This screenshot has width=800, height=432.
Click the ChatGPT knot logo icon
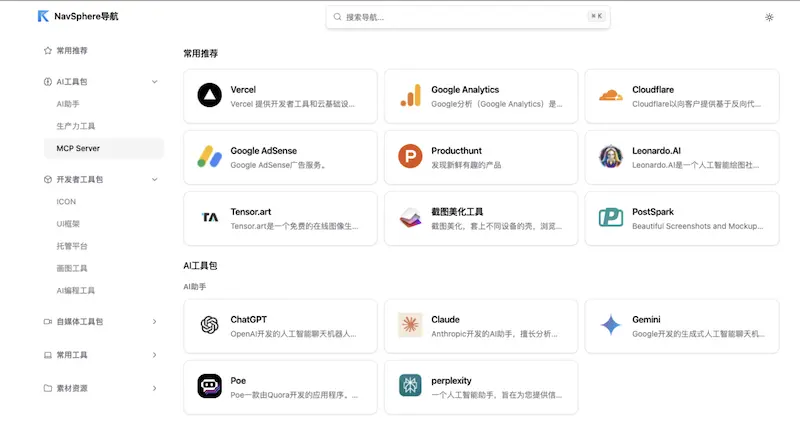(210, 325)
